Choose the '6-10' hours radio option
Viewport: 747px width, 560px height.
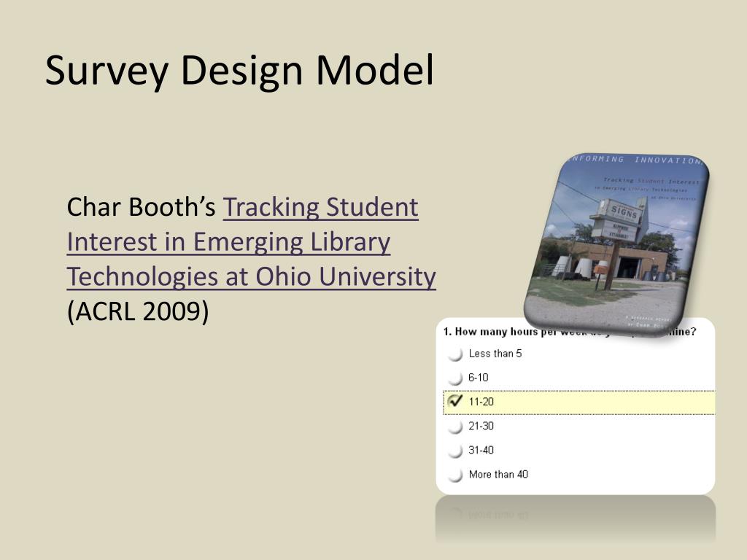(455, 378)
